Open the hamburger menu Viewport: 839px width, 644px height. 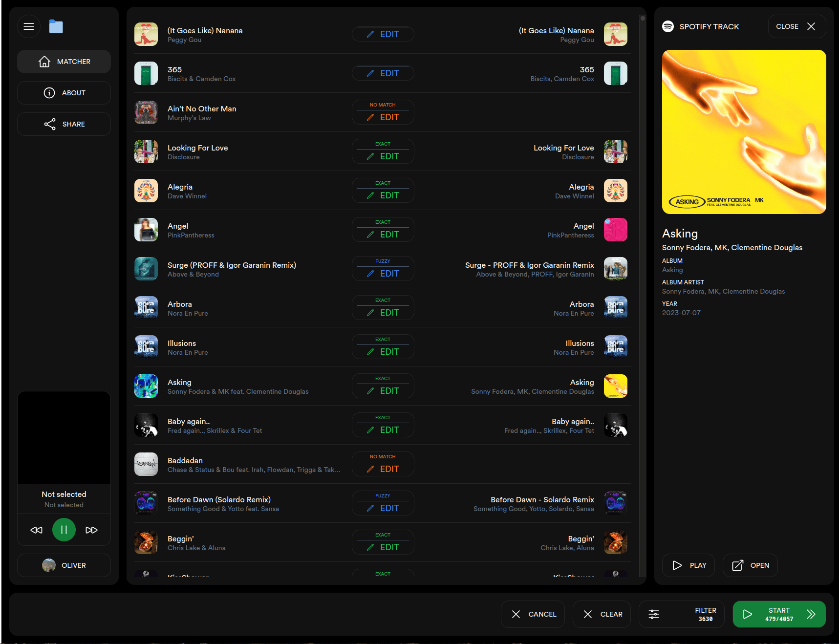(x=29, y=26)
